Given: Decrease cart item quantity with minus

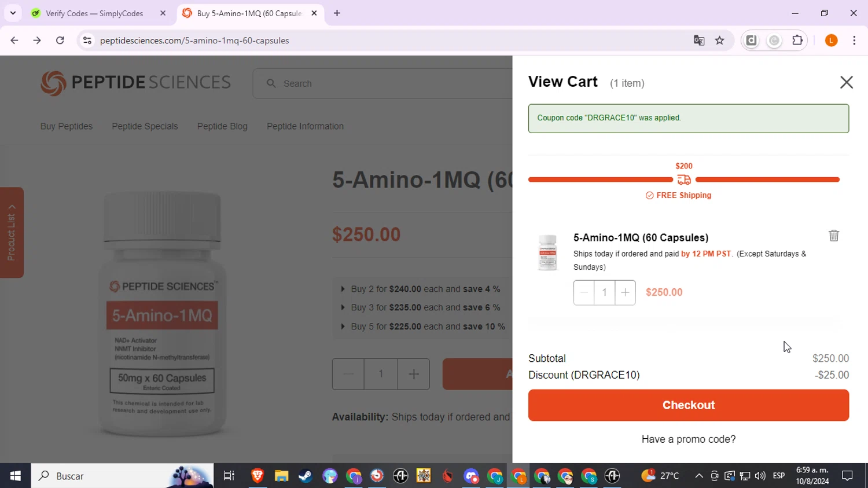Looking at the screenshot, I should pyautogui.click(x=584, y=292).
